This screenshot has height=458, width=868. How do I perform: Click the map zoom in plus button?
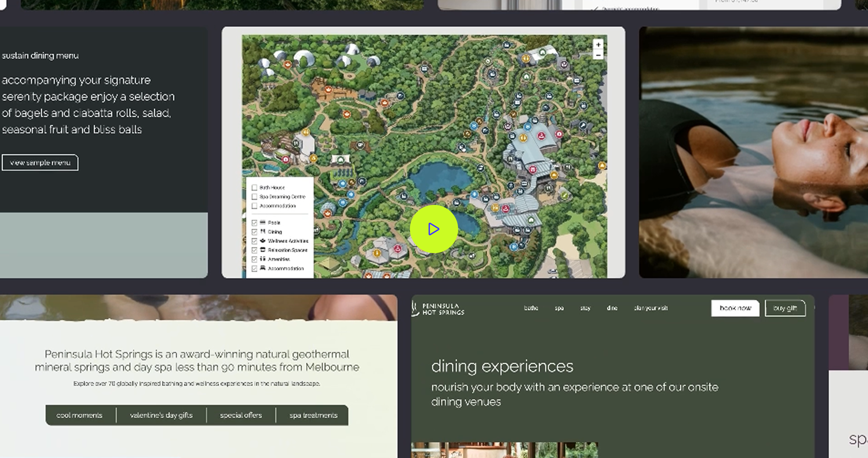598,44
